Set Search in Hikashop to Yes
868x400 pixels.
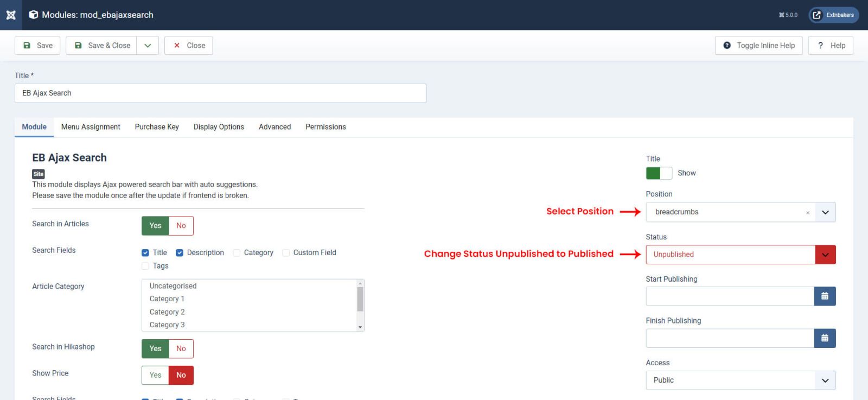coord(155,349)
